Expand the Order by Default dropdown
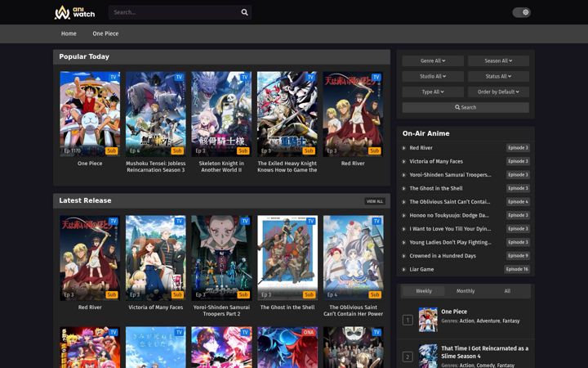The height and width of the screenshot is (368, 588). (498, 92)
